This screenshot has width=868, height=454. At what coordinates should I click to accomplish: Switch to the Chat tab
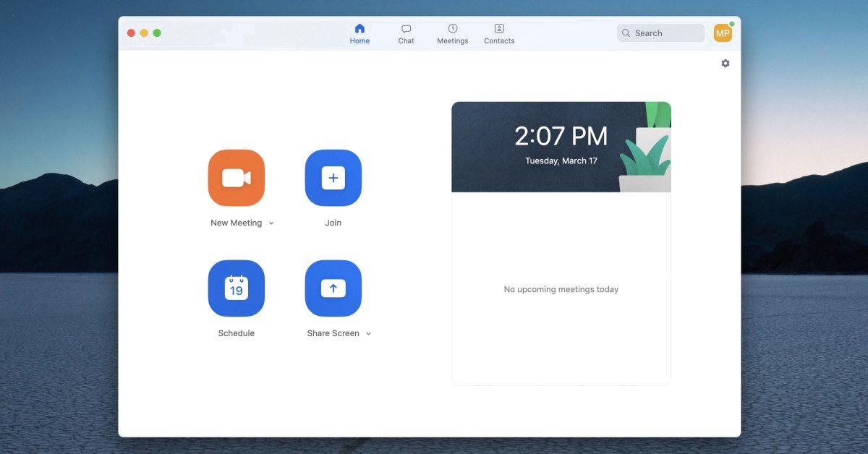tap(407, 34)
